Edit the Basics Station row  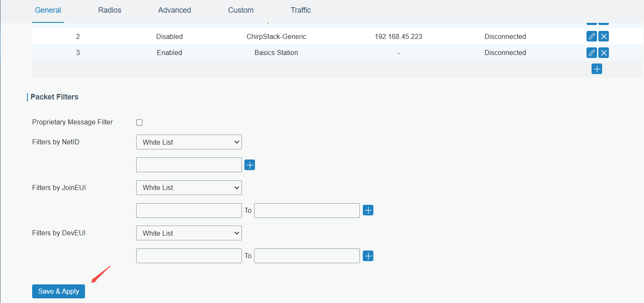tap(592, 52)
